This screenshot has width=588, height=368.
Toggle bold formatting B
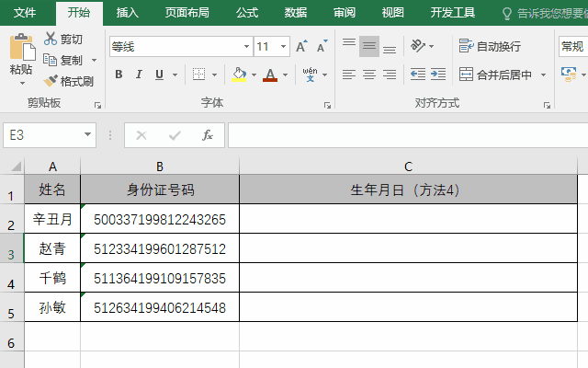pyautogui.click(x=119, y=75)
